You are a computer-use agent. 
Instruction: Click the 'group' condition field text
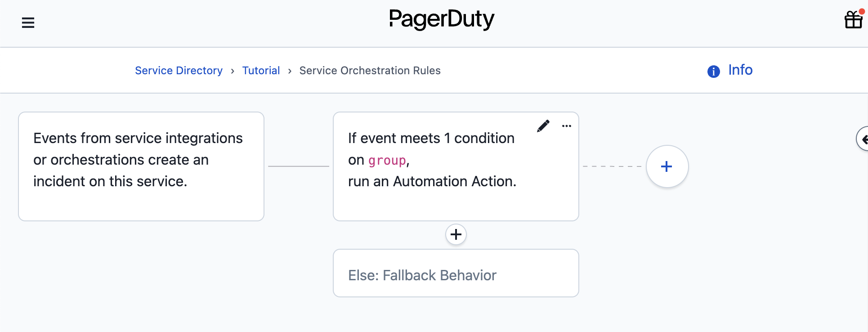387,160
